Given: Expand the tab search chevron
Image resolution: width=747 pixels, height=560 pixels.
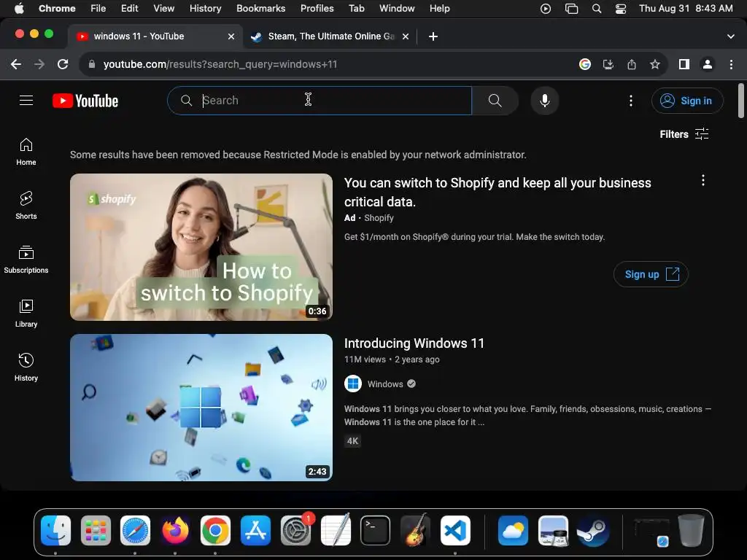Looking at the screenshot, I should tap(730, 36).
